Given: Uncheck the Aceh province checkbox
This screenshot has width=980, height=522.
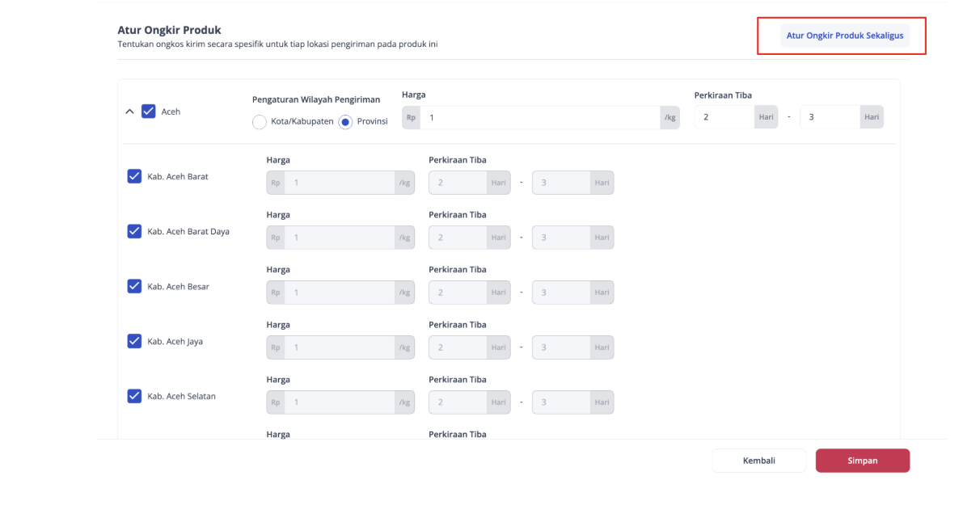Looking at the screenshot, I should [149, 112].
